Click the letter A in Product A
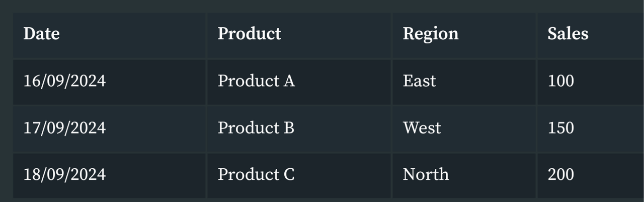This screenshot has height=202, width=644. tap(288, 81)
